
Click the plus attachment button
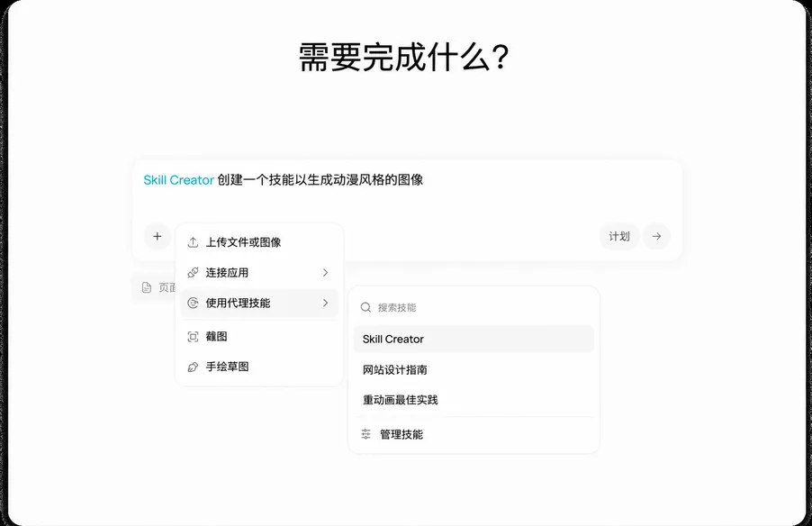point(158,236)
